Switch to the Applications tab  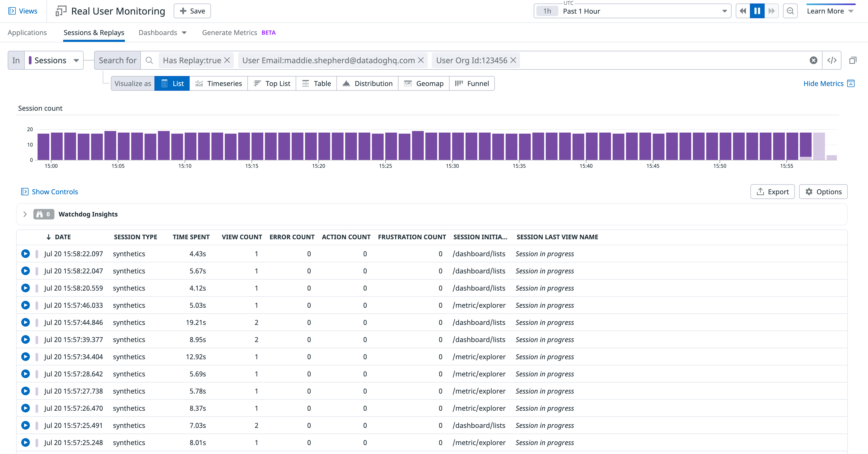[27, 32]
